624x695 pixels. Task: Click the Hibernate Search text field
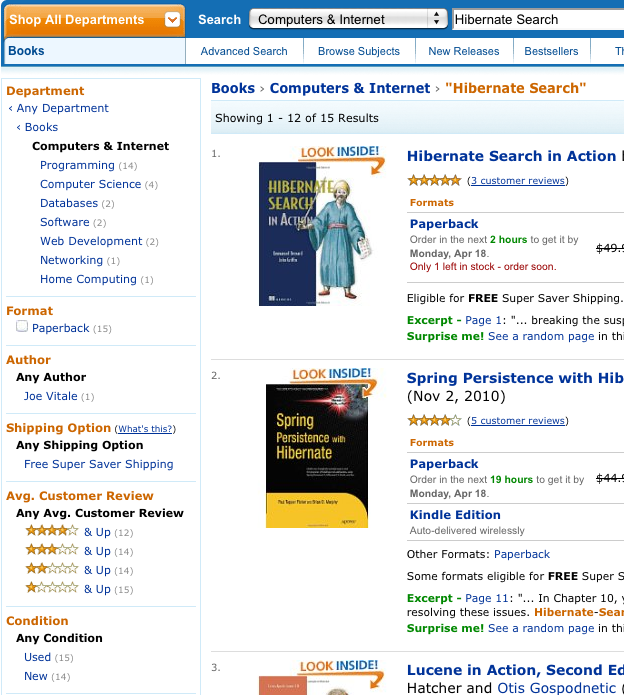[537, 19]
